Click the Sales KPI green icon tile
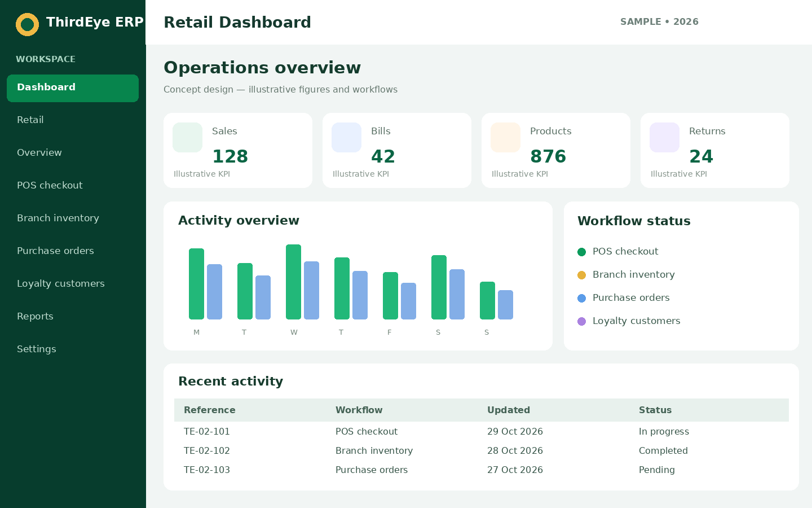Screen dimensions: 812x508 point(187,137)
